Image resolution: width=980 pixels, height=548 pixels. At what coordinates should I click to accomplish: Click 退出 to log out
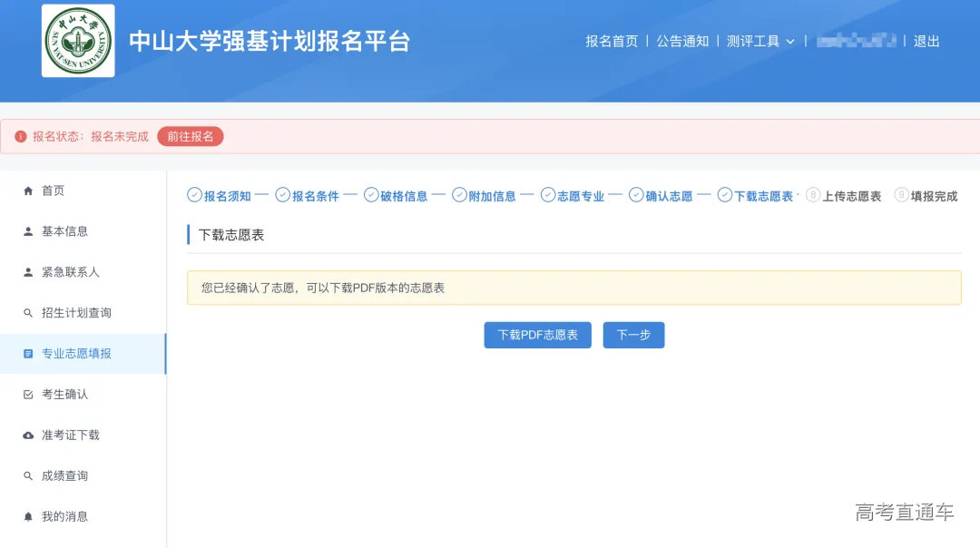tap(925, 41)
